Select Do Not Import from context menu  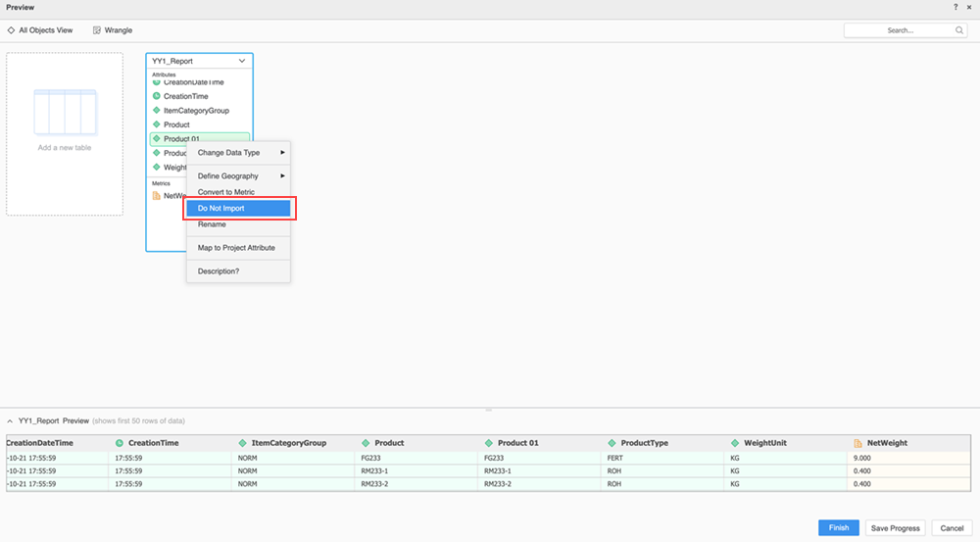(x=238, y=209)
